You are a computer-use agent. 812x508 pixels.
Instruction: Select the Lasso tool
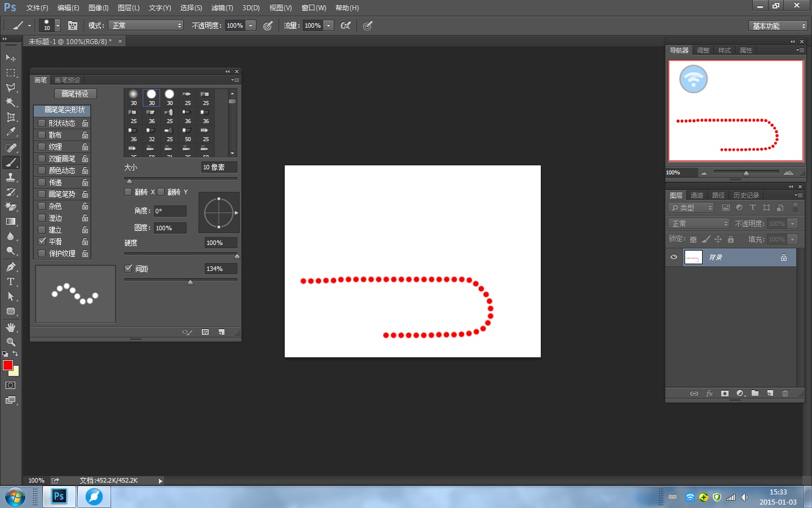(x=11, y=87)
